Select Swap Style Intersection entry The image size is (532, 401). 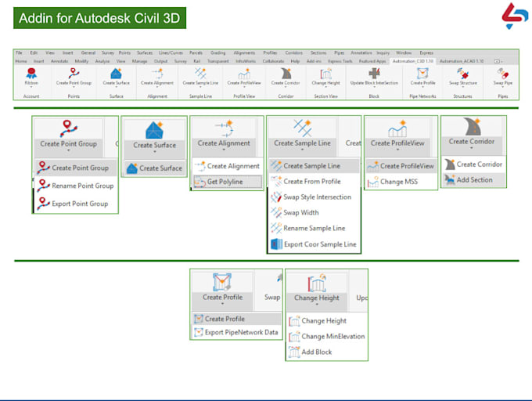point(314,197)
